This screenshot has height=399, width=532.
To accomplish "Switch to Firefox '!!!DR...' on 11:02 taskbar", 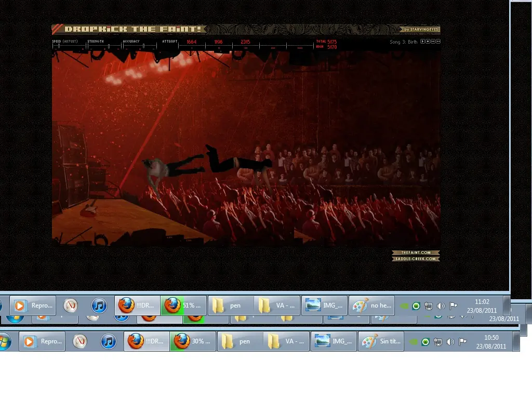I will (x=137, y=305).
